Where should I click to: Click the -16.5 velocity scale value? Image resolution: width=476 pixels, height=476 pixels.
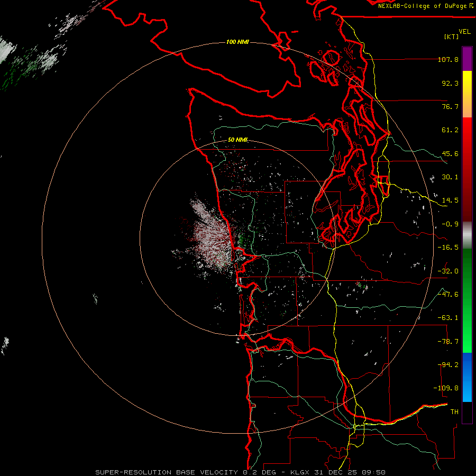point(448,248)
